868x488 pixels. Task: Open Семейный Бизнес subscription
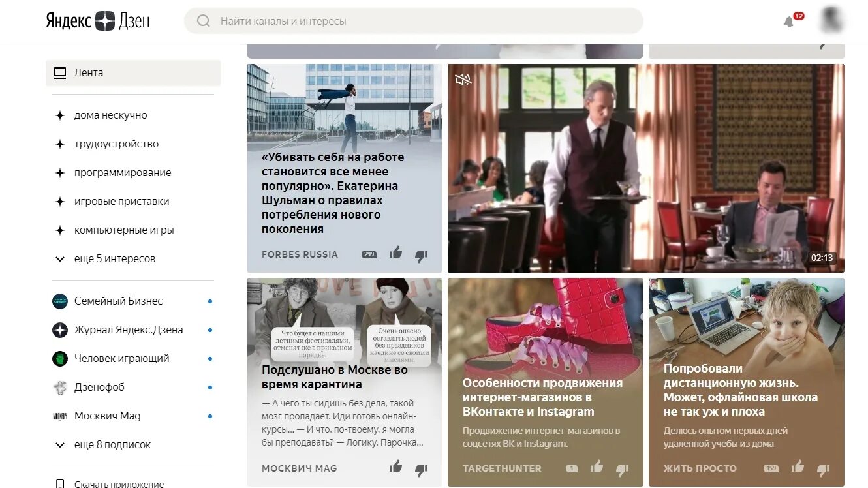click(x=119, y=301)
